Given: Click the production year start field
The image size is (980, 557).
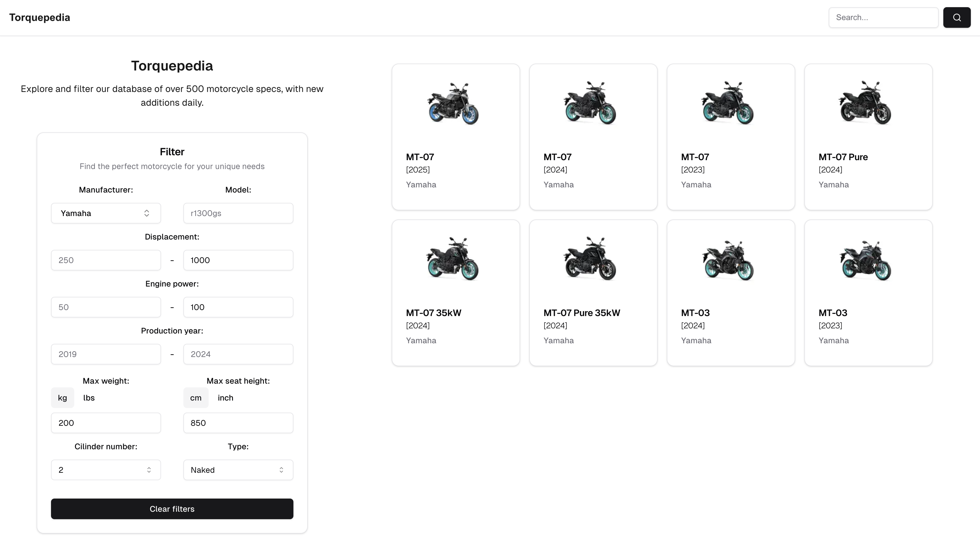Looking at the screenshot, I should (x=106, y=354).
